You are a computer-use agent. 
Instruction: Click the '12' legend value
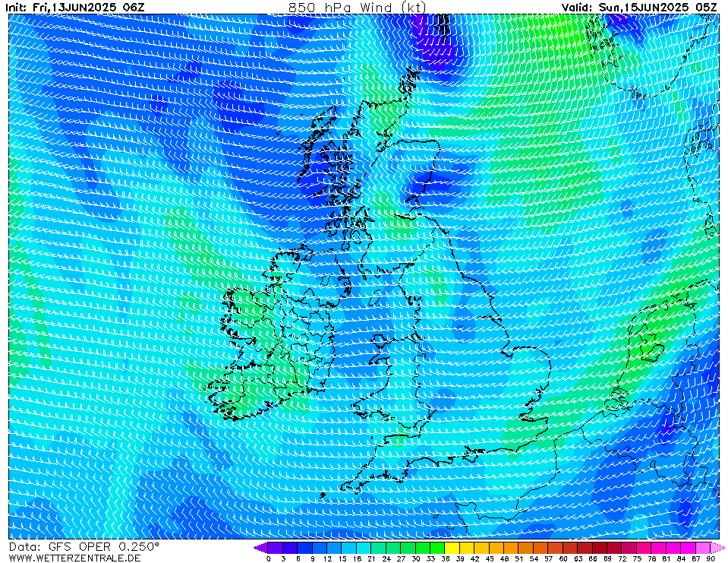point(327,558)
